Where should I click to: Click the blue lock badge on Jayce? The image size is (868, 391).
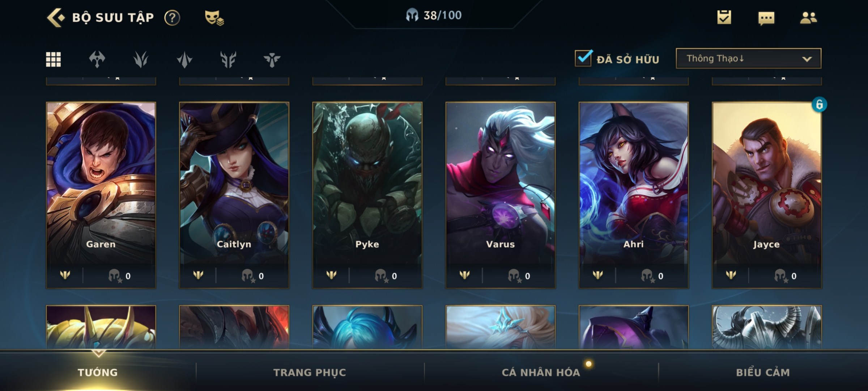point(819,105)
